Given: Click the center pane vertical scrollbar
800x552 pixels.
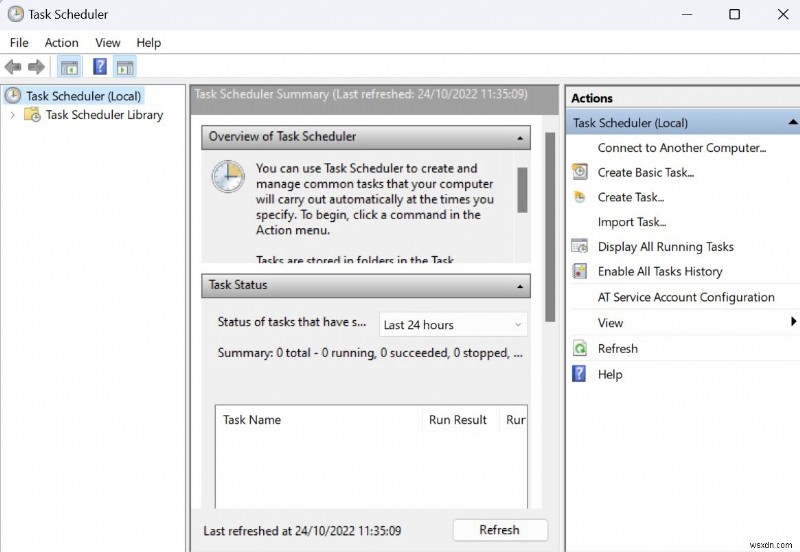Looking at the screenshot, I should click(x=549, y=227).
